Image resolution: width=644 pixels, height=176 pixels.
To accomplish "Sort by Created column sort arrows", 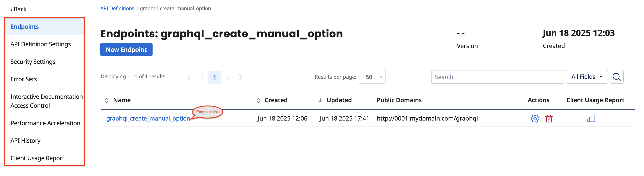I will coord(258,100).
